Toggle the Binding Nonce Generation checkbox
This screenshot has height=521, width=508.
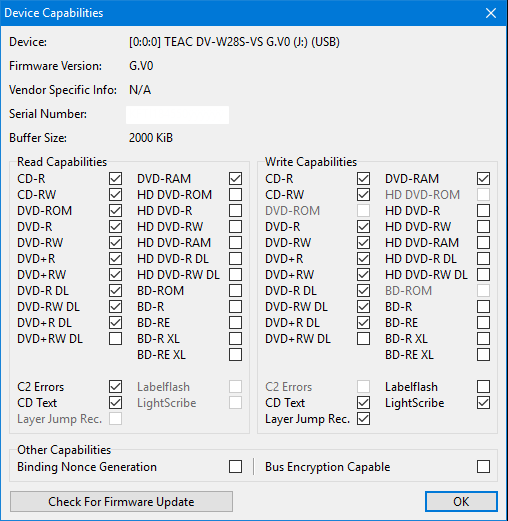point(235,467)
